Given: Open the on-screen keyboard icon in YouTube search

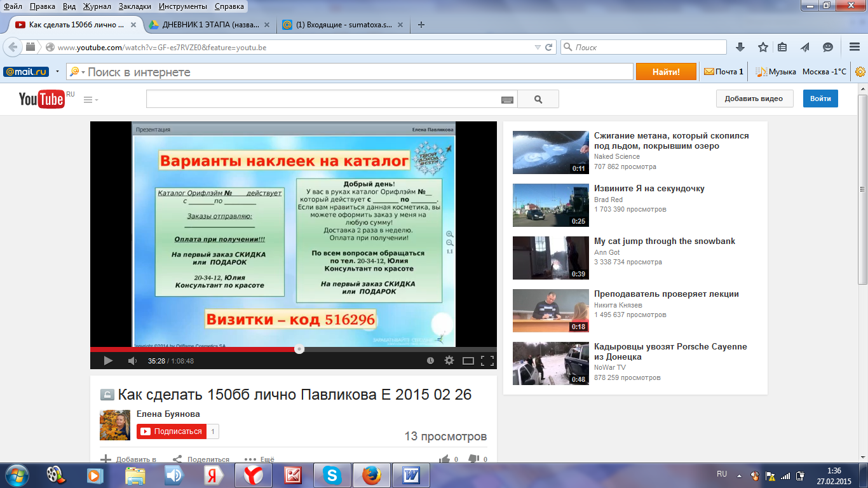Looking at the screenshot, I should (507, 100).
